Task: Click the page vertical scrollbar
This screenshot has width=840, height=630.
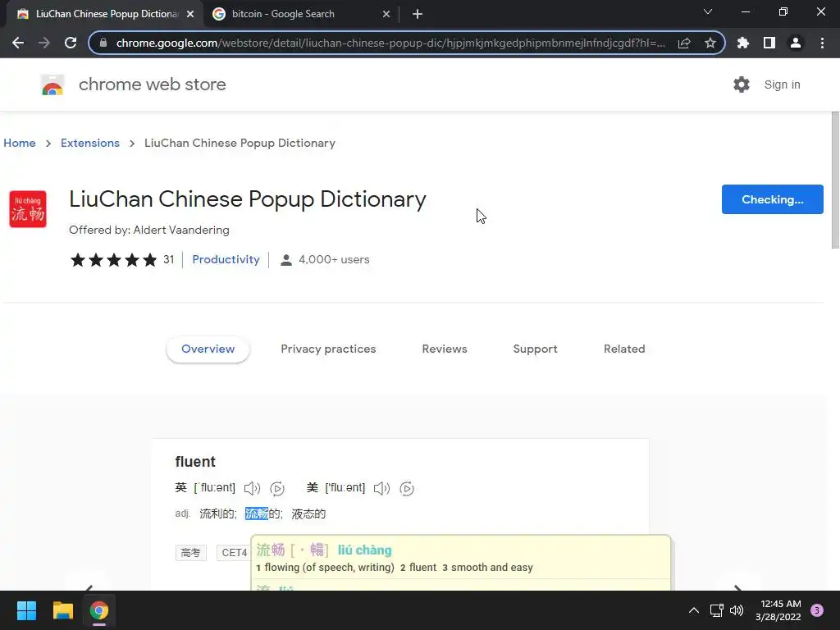Action: click(x=835, y=180)
